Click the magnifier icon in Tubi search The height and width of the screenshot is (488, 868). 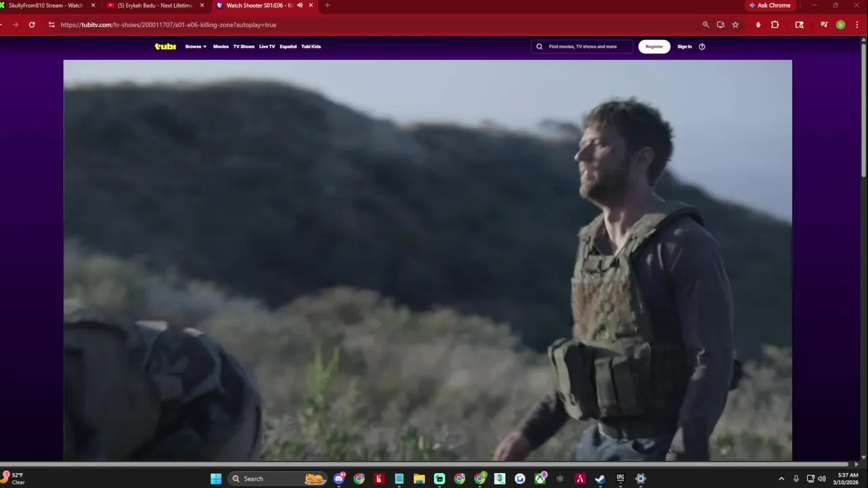[x=540, y=47]
